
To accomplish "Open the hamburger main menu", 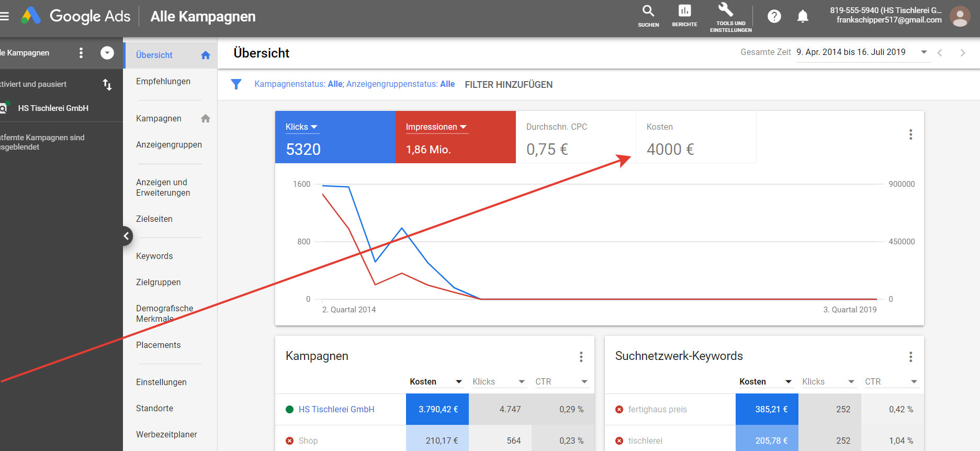I will 5,16.
